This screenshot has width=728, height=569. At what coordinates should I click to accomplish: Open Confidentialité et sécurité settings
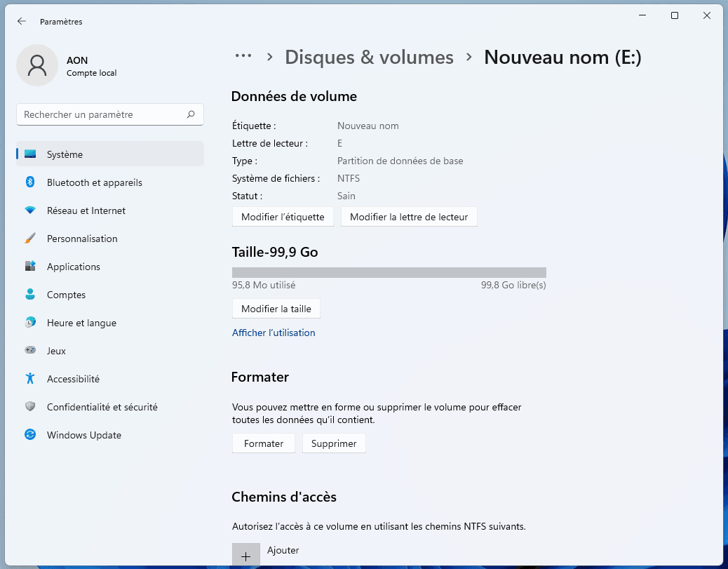coord(110,406)
